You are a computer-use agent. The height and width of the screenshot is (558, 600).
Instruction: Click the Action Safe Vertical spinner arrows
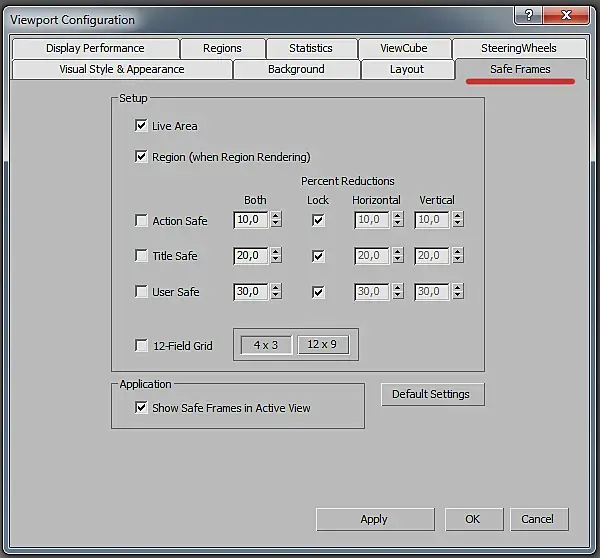458,219
